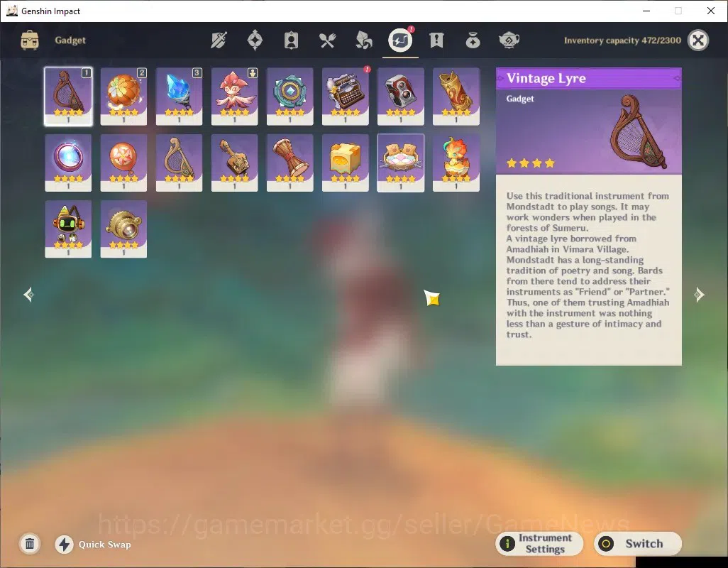Select the robot with green face gadget
728x568 pixels.
(68, 229)
